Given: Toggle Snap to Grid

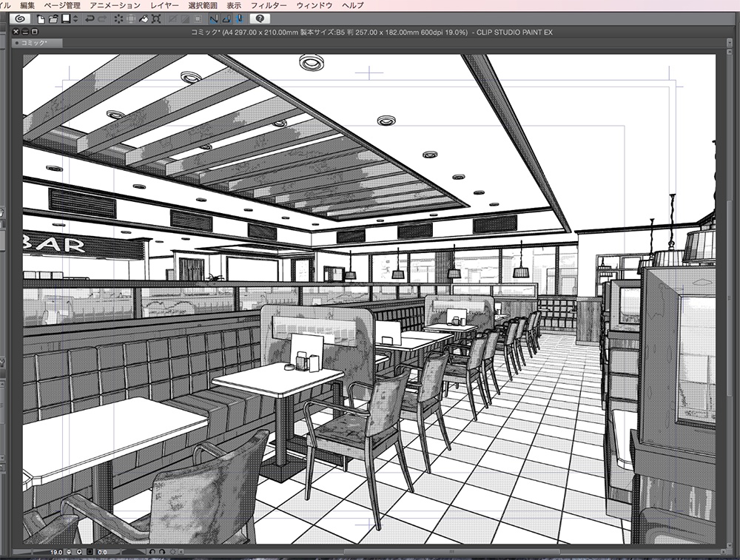Looking at the screenshot, I should [239, 19].
